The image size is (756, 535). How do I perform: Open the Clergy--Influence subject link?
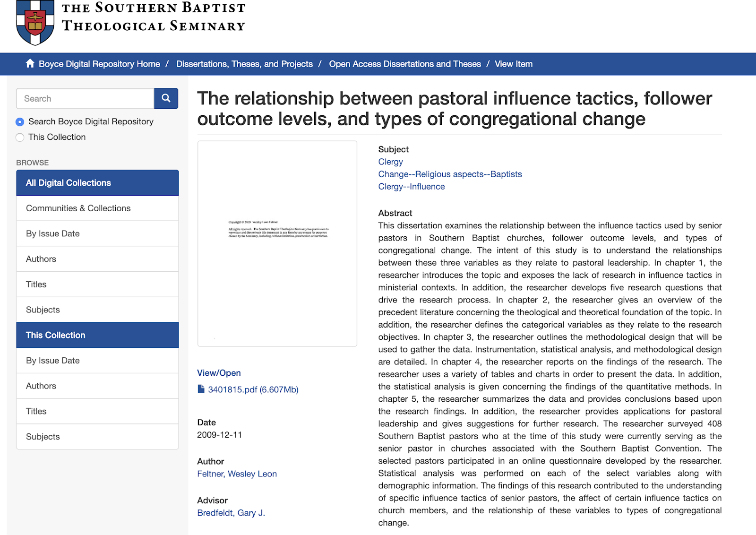pyautogui.click(x=412, y=187)
